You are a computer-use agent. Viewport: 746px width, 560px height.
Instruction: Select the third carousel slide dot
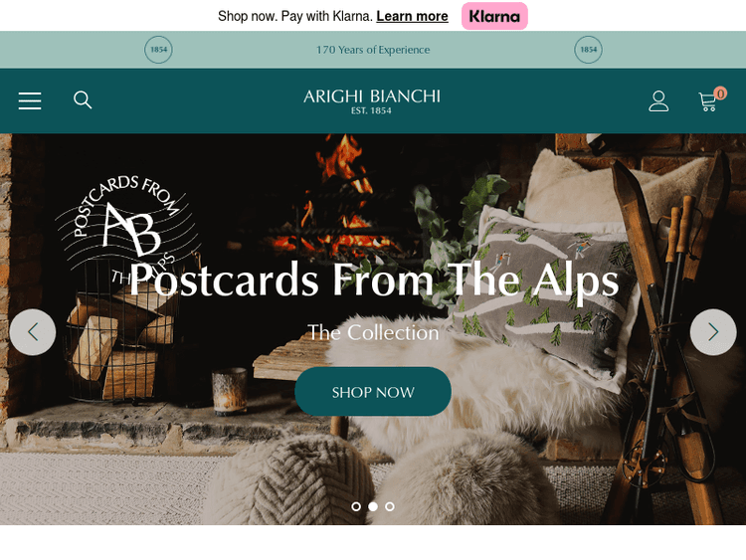click(x=390, y=506)
